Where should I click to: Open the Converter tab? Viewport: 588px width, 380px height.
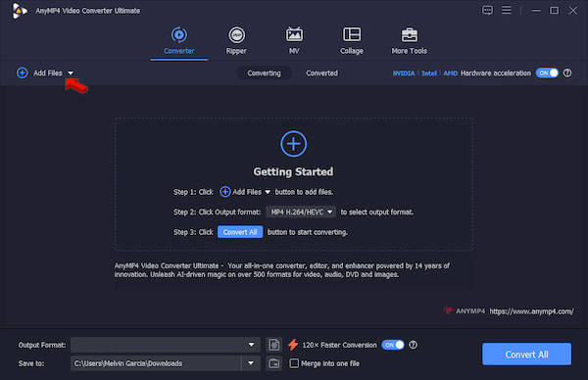(x=179, y=41)
